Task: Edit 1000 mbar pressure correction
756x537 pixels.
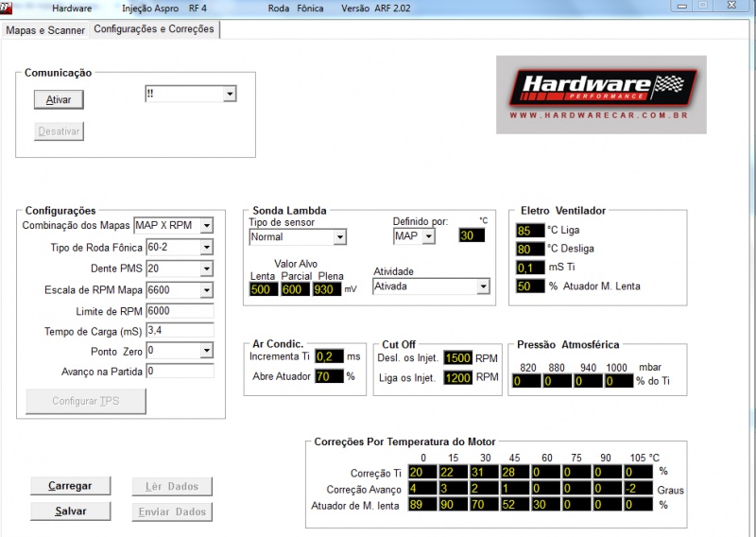Action: (x=620, y=381)
